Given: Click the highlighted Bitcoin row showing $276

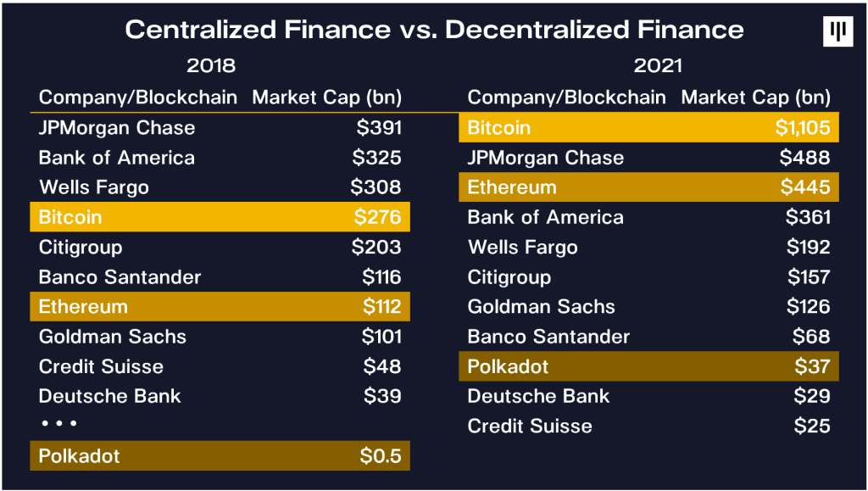Looking at the screenshot, I should click(220, 217).
